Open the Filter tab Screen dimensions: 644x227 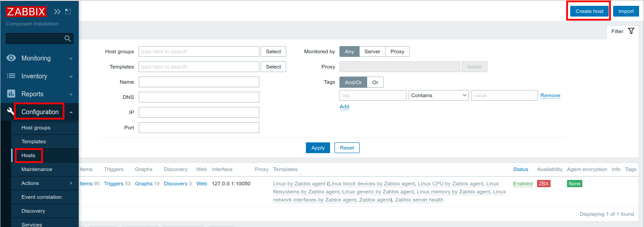[623, 31]
